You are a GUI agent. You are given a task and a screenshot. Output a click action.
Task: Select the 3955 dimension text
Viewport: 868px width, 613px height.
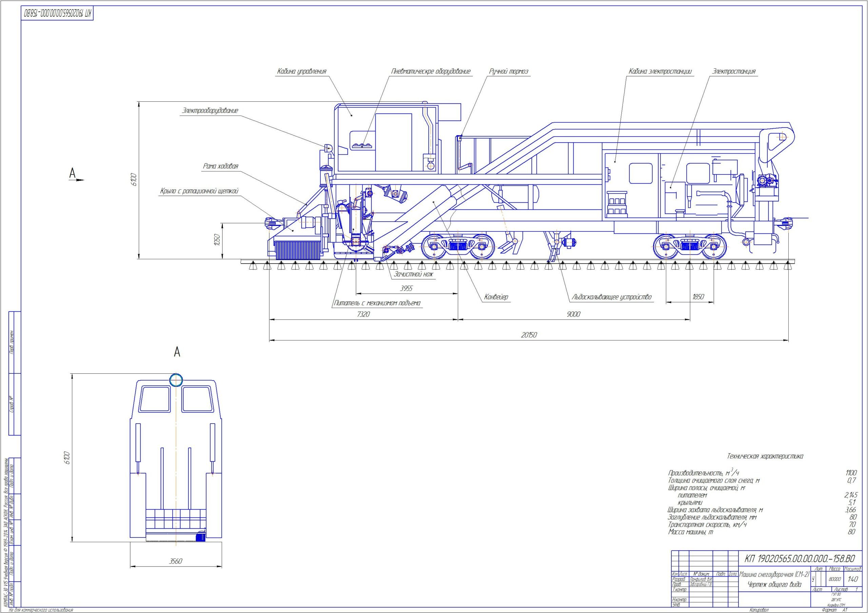(407, 288)
